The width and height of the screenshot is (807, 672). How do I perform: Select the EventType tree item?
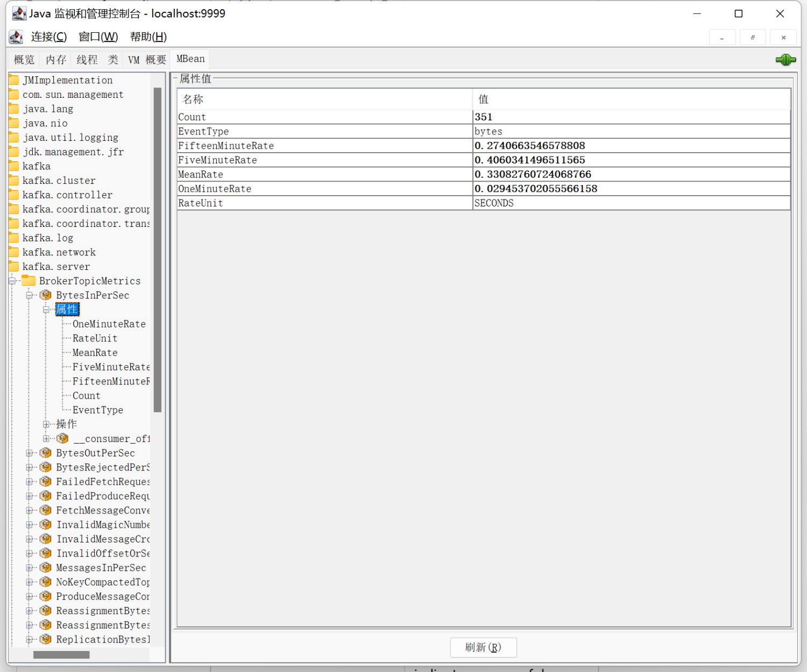click(98, 410)
